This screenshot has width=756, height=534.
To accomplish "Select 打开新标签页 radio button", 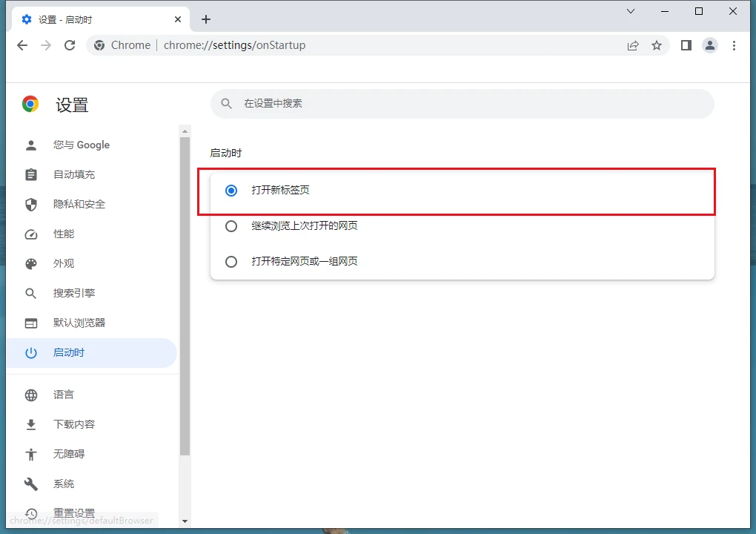I will click(231, 191).
